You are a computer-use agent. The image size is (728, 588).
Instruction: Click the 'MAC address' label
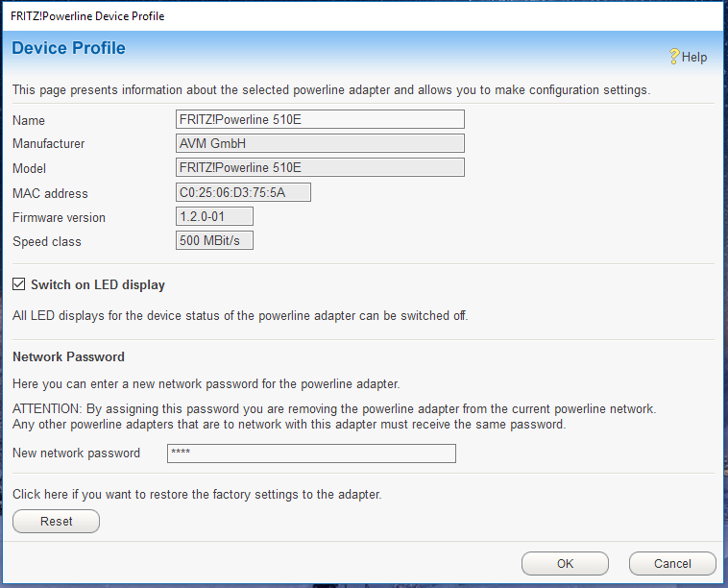(x=50, y=194)
